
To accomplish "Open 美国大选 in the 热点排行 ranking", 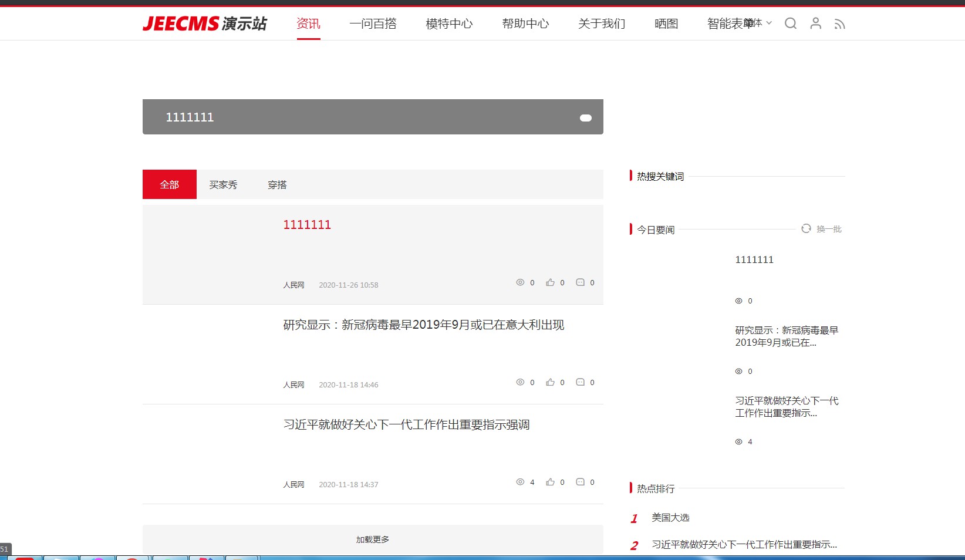I will click(x=670, y=518).
